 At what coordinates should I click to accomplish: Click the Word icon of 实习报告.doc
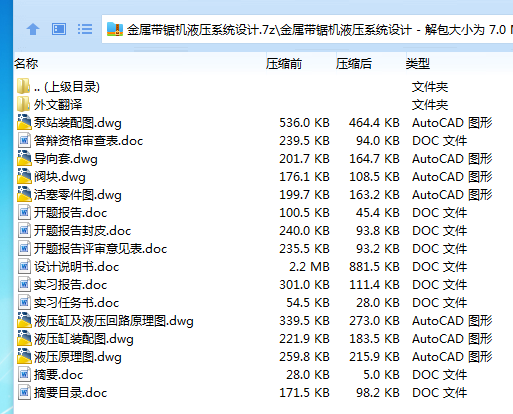pos(24,284)
